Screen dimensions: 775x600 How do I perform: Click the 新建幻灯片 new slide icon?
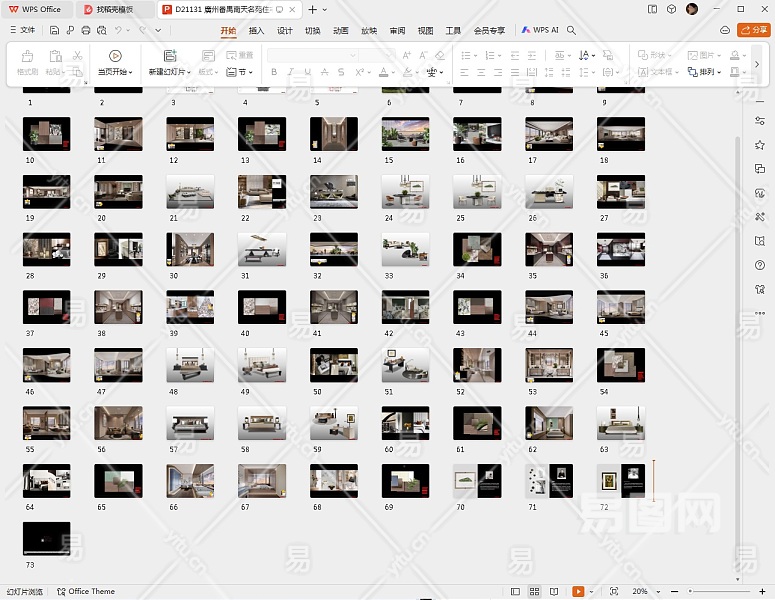click(x=170, y=56)
